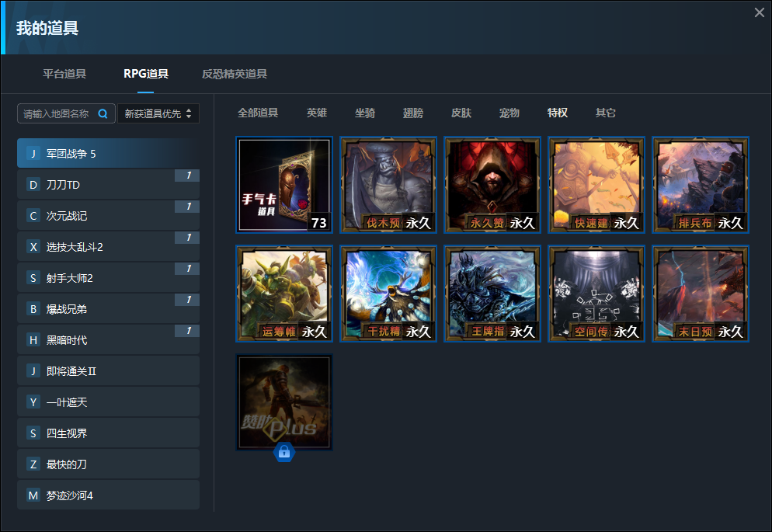Image resolution: width=772 pixels, height=532 pixels.
Task: Open the 排兵布 permanent item card
Action: [701, 185]
